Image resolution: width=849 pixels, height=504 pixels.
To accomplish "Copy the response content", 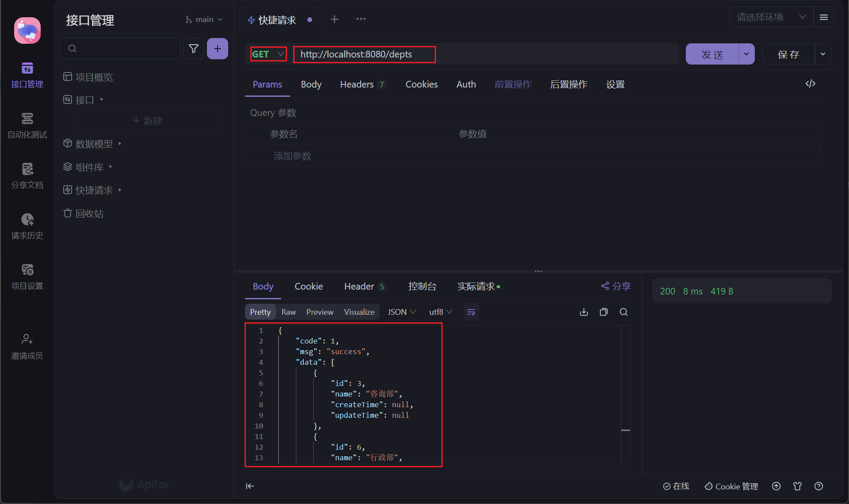I will (604, 312).
